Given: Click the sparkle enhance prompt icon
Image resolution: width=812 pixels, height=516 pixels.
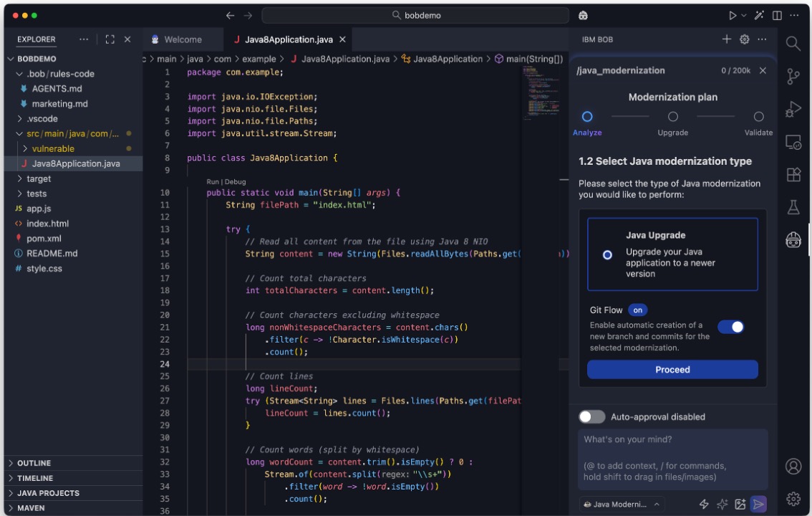Looking at the screenshot, I should coord(722,504).
